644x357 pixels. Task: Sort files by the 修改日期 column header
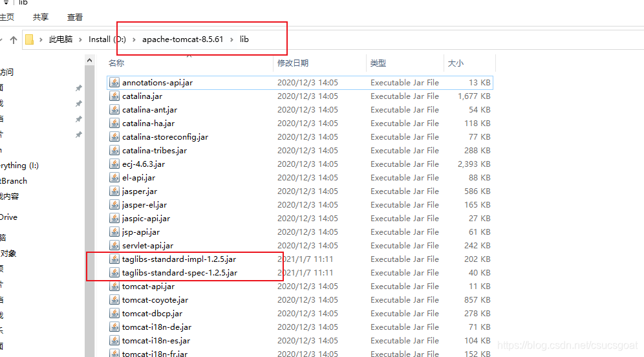(293, 63)
